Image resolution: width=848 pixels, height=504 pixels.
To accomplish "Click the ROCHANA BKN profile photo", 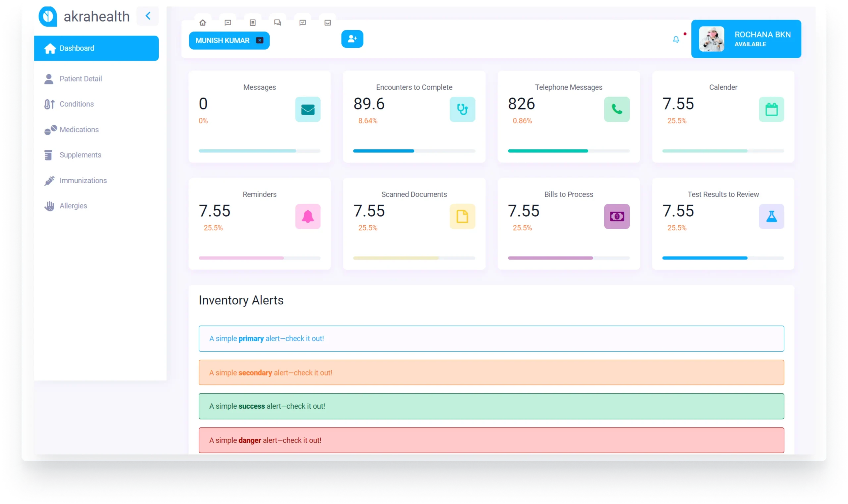I will [712, 39].
